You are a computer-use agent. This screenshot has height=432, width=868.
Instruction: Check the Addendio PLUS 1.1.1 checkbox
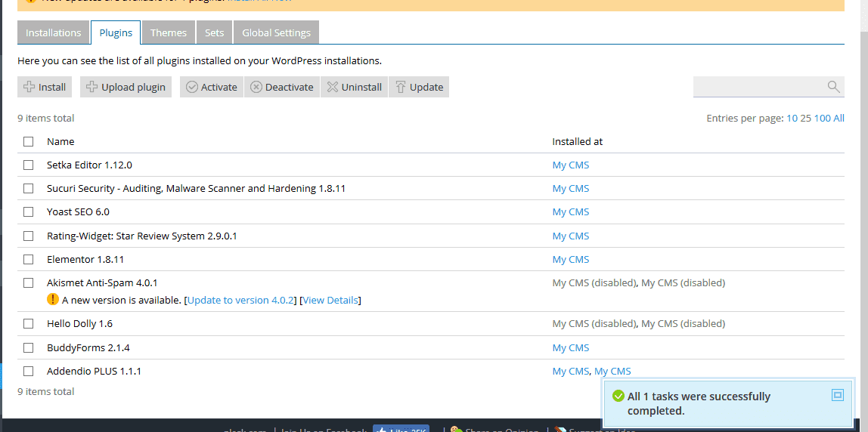tap(28, 371)
